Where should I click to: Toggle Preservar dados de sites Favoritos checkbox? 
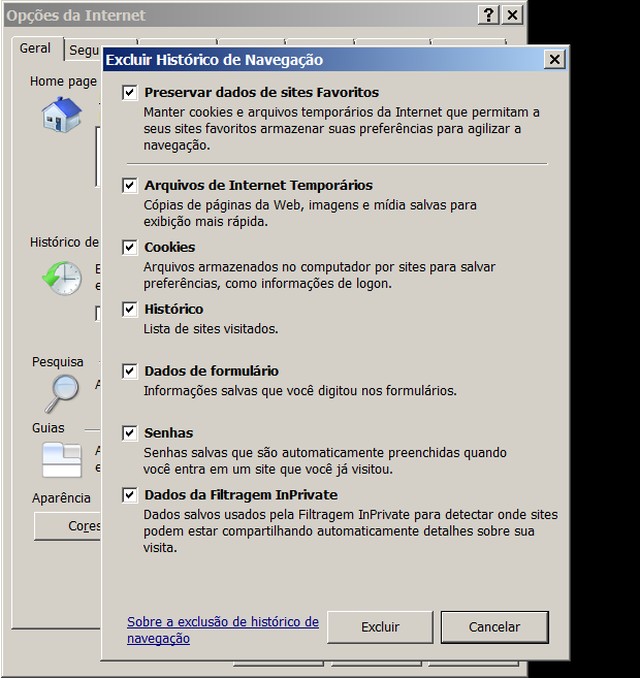tap(130, 93)
